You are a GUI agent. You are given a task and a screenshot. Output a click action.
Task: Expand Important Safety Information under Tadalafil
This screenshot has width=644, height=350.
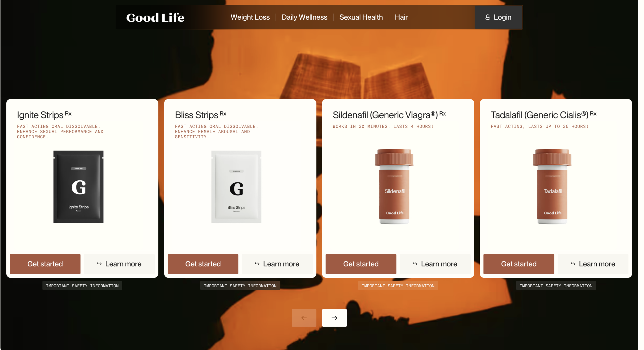[556, 285]
